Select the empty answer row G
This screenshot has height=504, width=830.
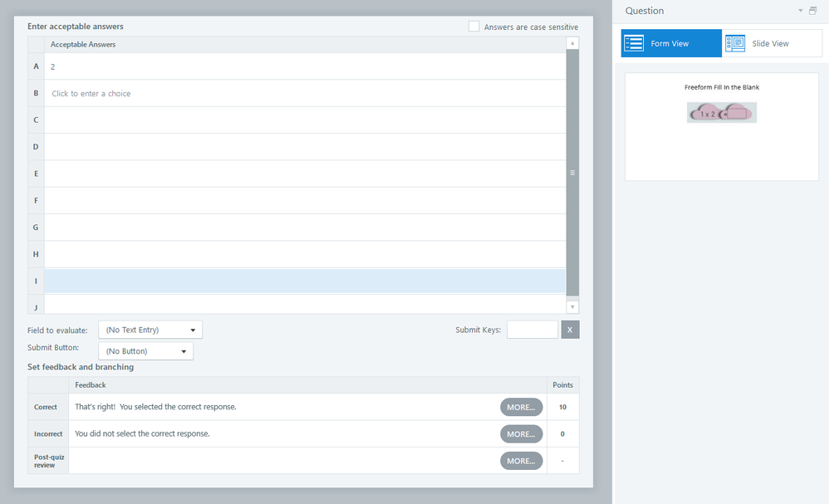(x=305, y=228)
